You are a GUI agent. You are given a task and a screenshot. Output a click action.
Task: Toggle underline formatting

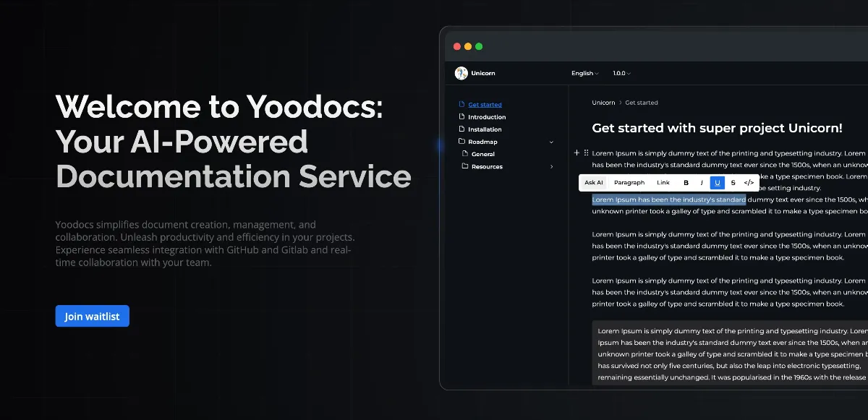point(718,183)
